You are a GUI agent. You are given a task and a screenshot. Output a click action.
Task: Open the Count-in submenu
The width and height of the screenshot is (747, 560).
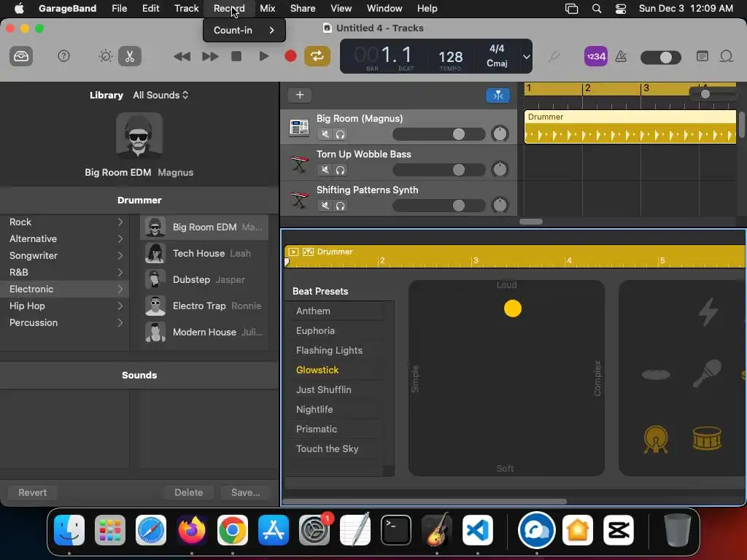click(244, 30)
